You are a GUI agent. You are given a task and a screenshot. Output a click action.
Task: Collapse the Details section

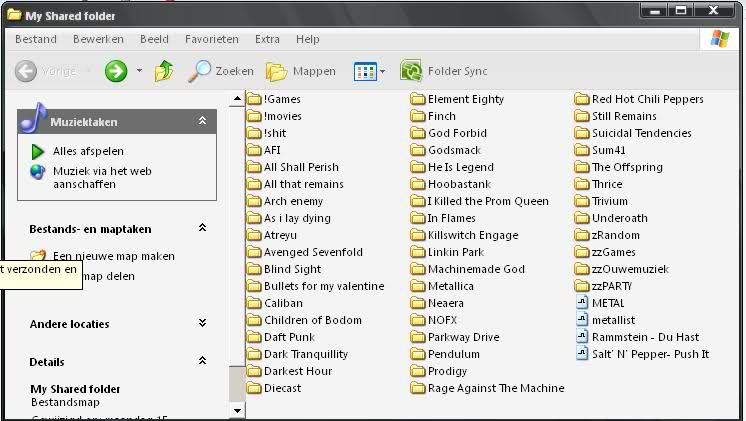click(202, 361)
